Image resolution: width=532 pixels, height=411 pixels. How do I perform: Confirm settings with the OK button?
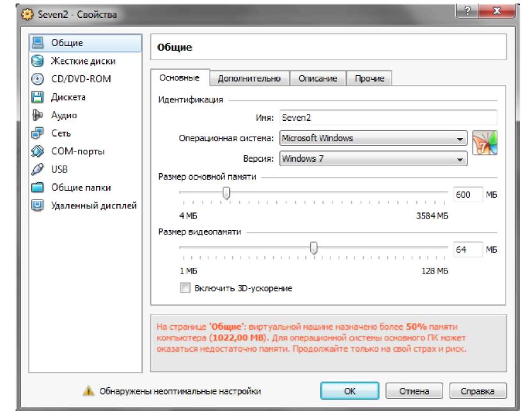coord(350,391)
